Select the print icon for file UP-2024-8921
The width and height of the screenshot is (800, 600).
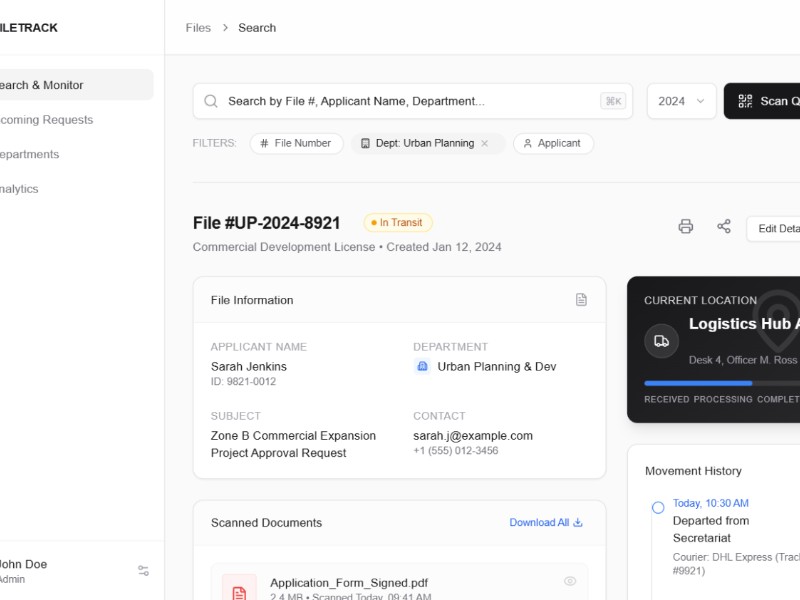[685, 227]
